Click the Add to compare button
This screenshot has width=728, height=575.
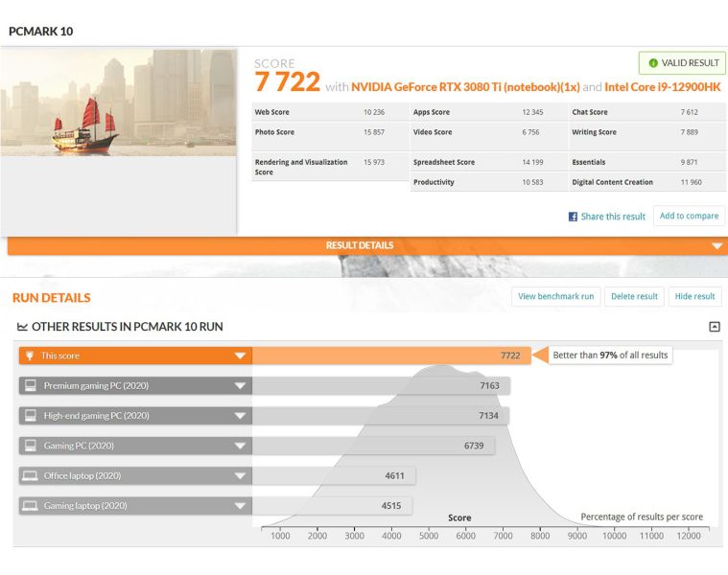(689, 216)
